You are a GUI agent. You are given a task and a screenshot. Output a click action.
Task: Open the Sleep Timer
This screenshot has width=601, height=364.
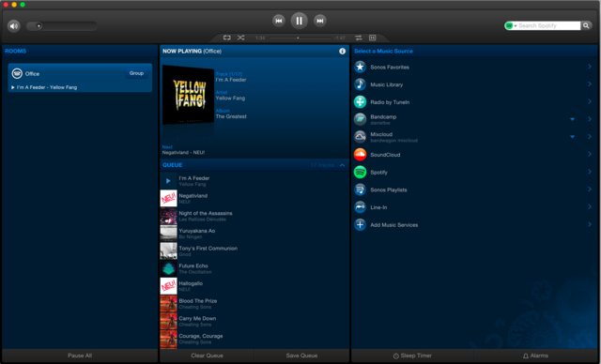click(x=412, y=356)
